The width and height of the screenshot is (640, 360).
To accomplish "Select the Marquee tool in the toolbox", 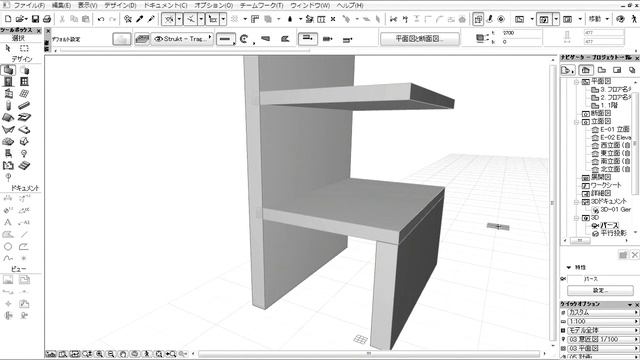I will pyautogui.click(x=24, y=49).
